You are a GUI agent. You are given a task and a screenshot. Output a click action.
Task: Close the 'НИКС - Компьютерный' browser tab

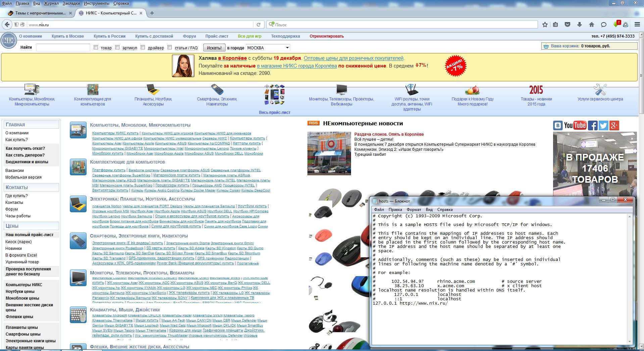coord(141,13)
